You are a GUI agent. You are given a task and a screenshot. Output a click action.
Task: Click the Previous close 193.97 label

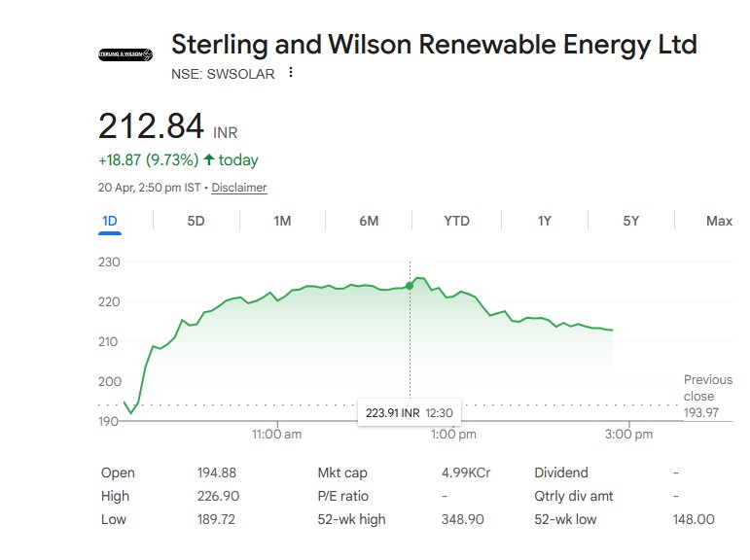pos(707,396)
